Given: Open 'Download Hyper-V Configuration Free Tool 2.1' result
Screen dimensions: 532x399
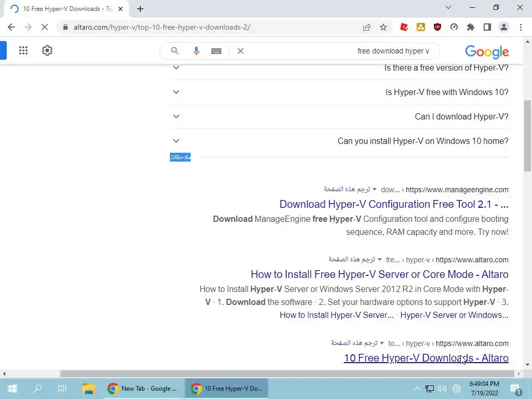Looking at the screenshot, I should click(x=394, y=204).
